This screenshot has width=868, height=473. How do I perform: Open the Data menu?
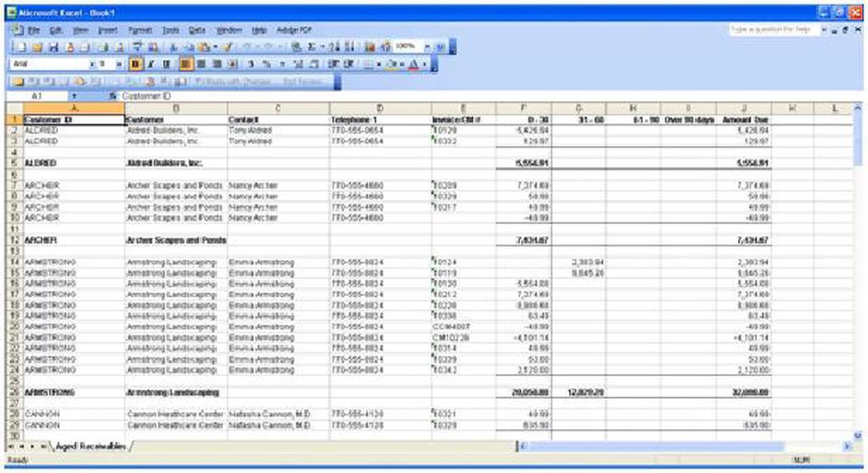[x=197, y=30]
